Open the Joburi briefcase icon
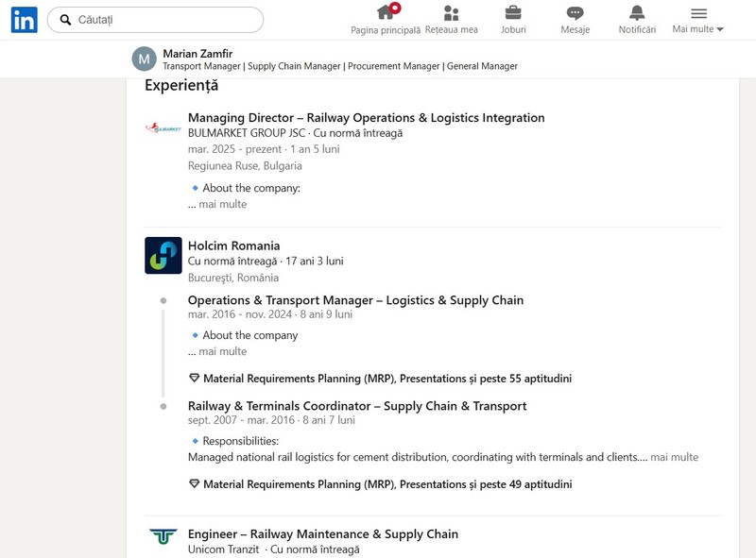This screenshot has height=558, width=756. [513, 12]
